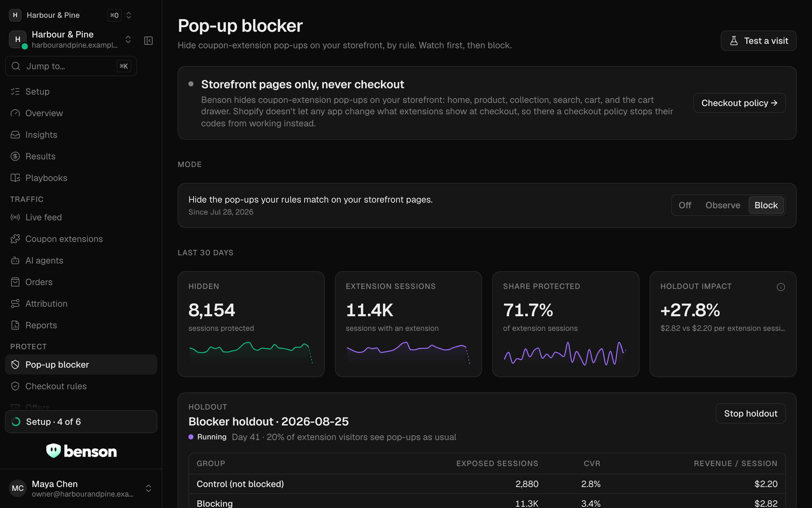Viewport: 812px width, 508px height.
Task: Open Overview gauge icon
Action: click(x=15, y=113)
